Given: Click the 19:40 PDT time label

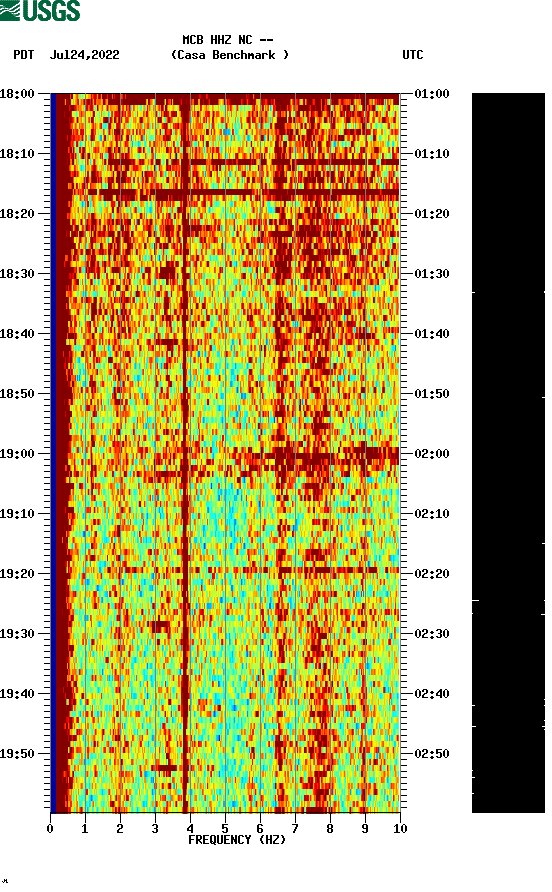Looking at the screenshot, I should point(17,694).
